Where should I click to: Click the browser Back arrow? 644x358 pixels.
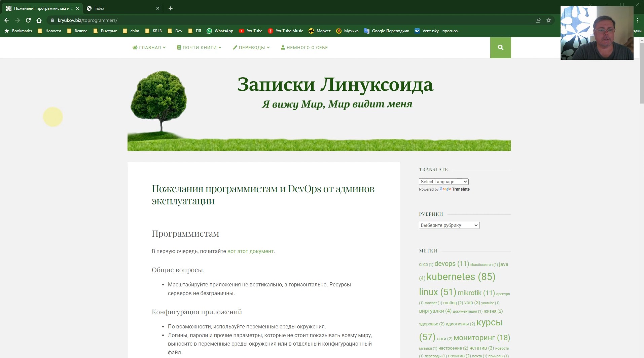[7, 20]
